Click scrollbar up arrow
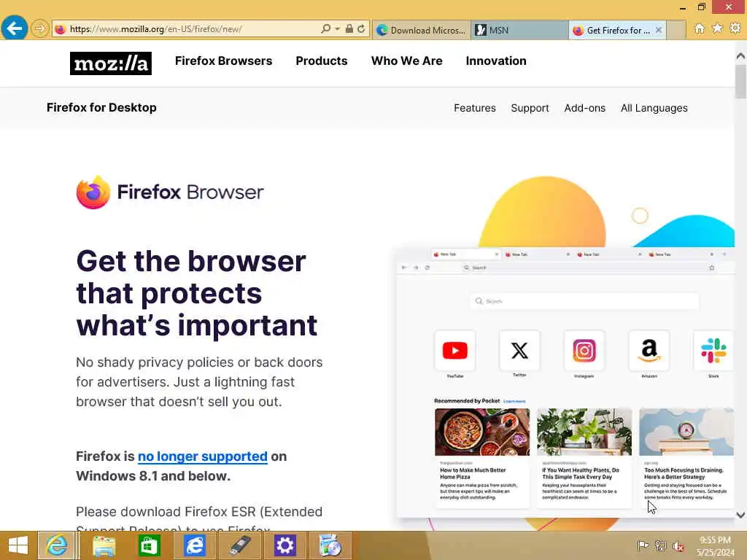This screenshot has width=747, height=560. point(740,55)
